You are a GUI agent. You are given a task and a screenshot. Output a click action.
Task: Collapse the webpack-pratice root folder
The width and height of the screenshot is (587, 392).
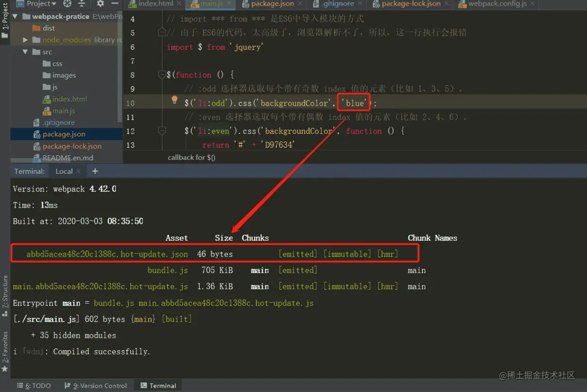tap(16, 16)
